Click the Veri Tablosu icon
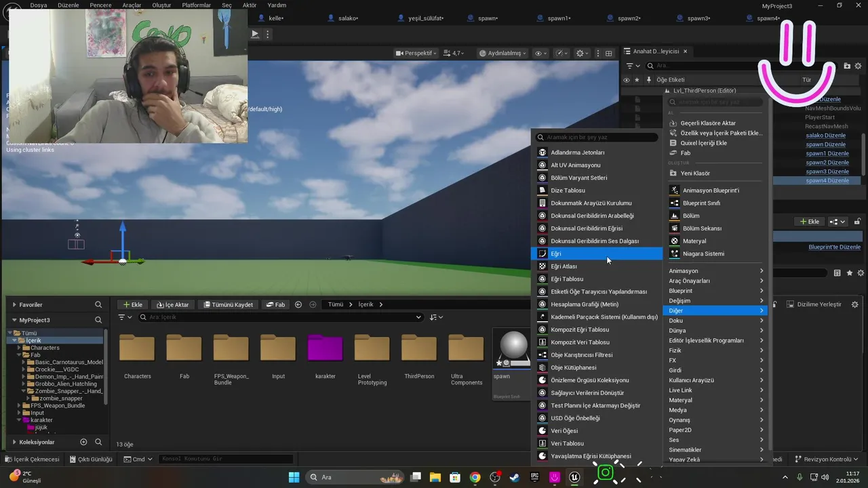Viewport: 868px width, 488px height. 542,443
